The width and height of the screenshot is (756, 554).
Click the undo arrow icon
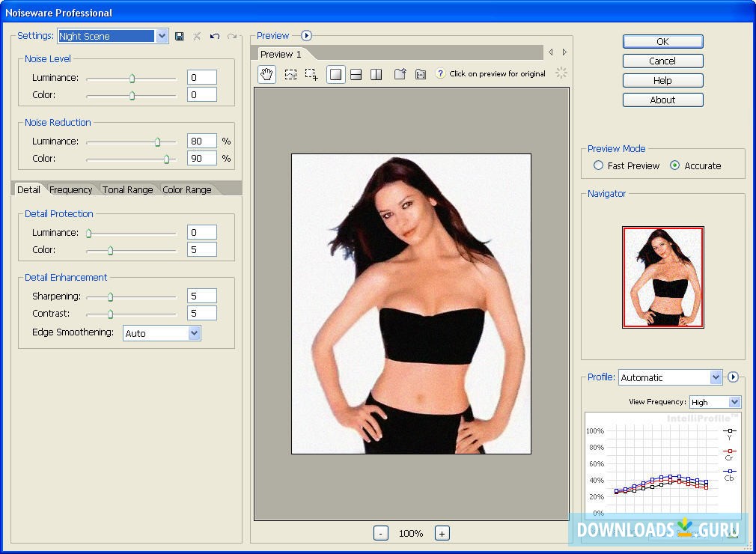(x=215, y=36)
